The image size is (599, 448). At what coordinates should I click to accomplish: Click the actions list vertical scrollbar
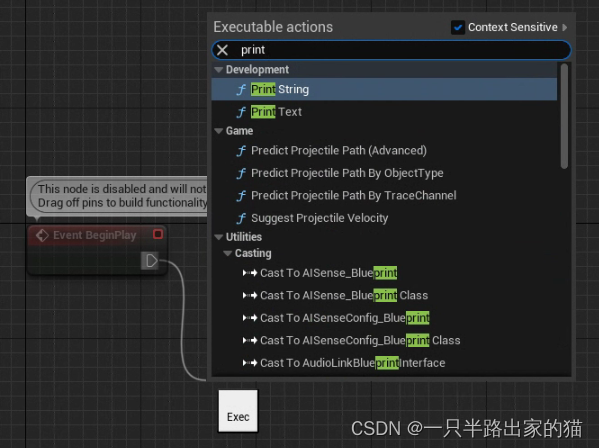click(x=564, y=116)
